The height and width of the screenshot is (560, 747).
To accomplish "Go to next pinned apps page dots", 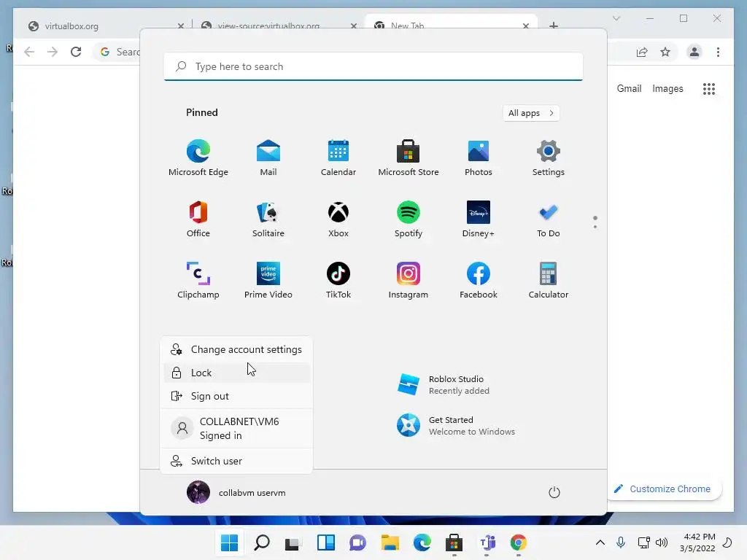I will (595, 222).
